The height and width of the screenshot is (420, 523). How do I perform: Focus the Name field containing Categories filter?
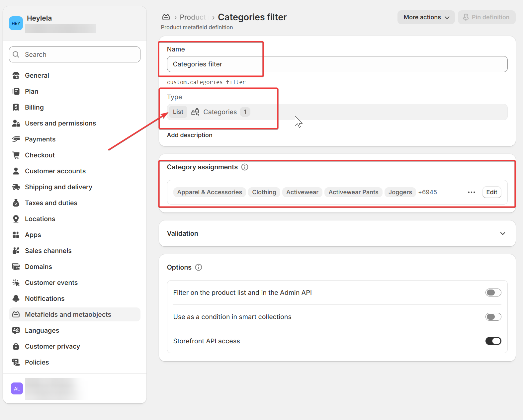[x=337, y=64]
